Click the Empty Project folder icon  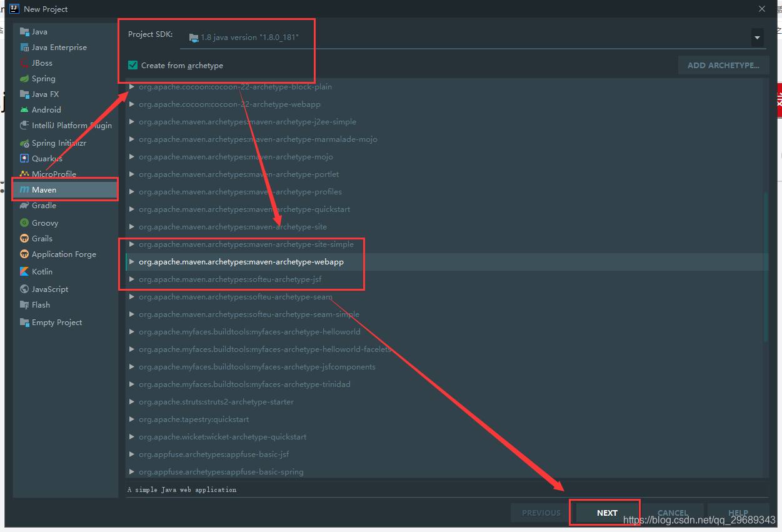point(24,323)
